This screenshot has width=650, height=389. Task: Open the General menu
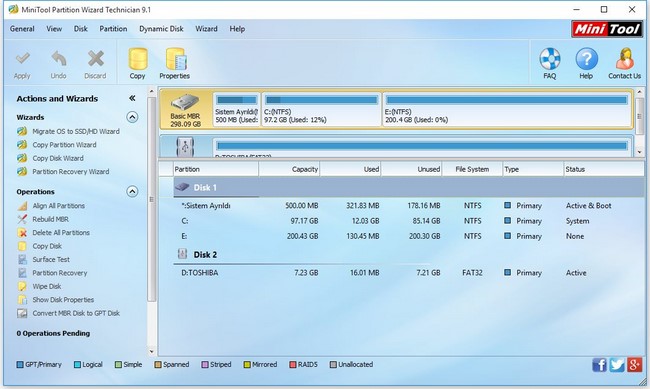pos(22,29)
